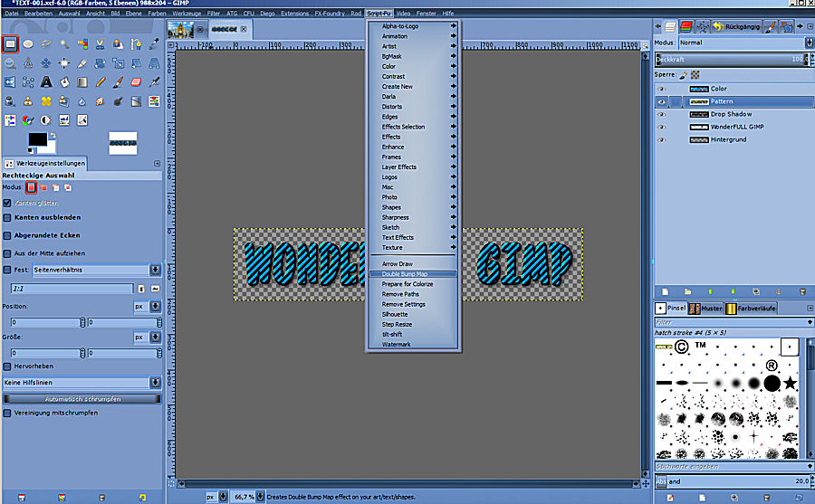Choose Step Resize menu entry

(x=413, y=324)
